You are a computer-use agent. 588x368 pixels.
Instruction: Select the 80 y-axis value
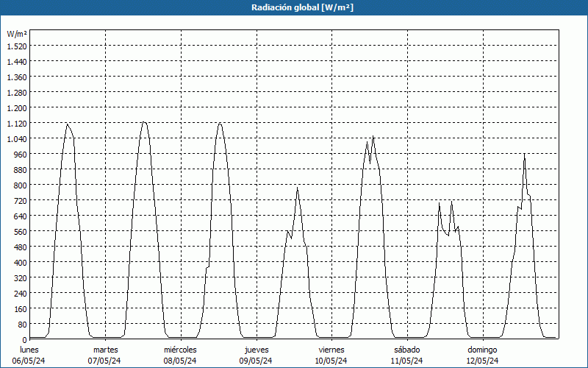click(x=23, y=324)
